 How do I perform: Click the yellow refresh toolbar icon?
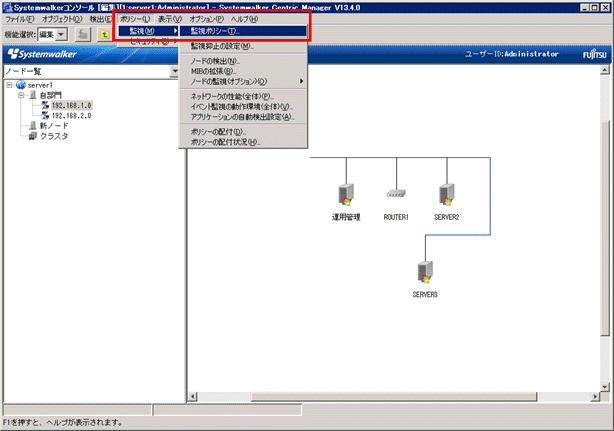pos(105,34)
